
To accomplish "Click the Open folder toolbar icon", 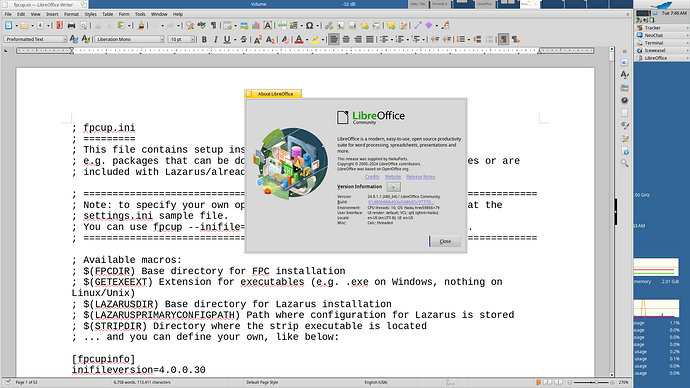I will click(24, 26).
